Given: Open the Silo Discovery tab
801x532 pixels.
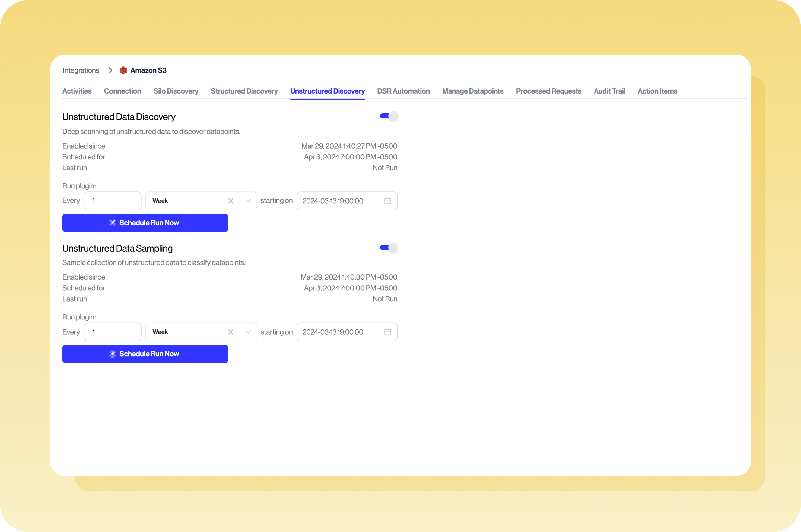Looking at the screenshot, I should tap(176, 91).
